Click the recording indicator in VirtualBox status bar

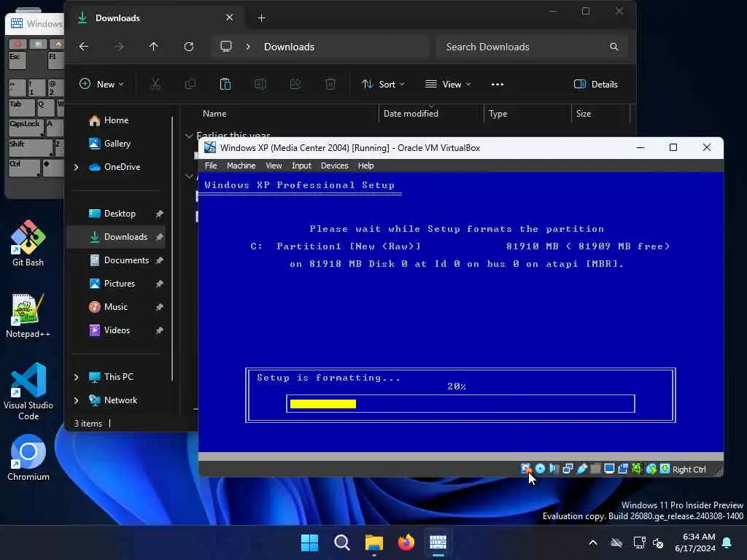[x=623, y=469]
